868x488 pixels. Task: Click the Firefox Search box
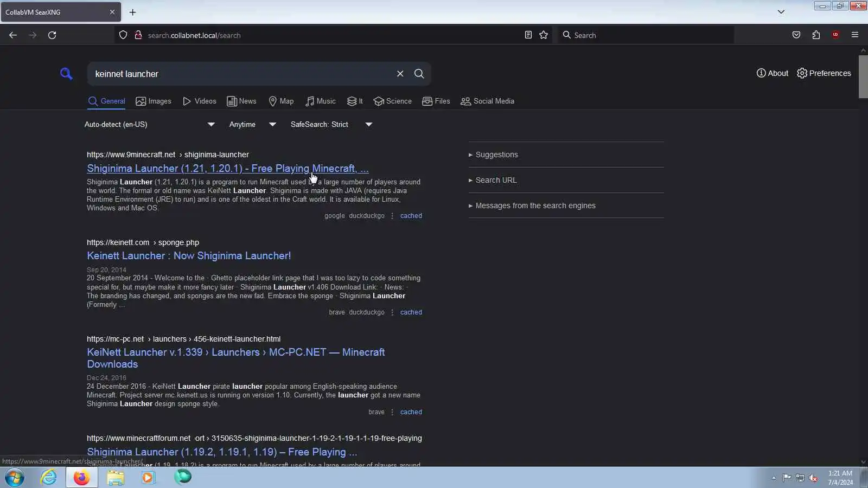coord(646,35)
